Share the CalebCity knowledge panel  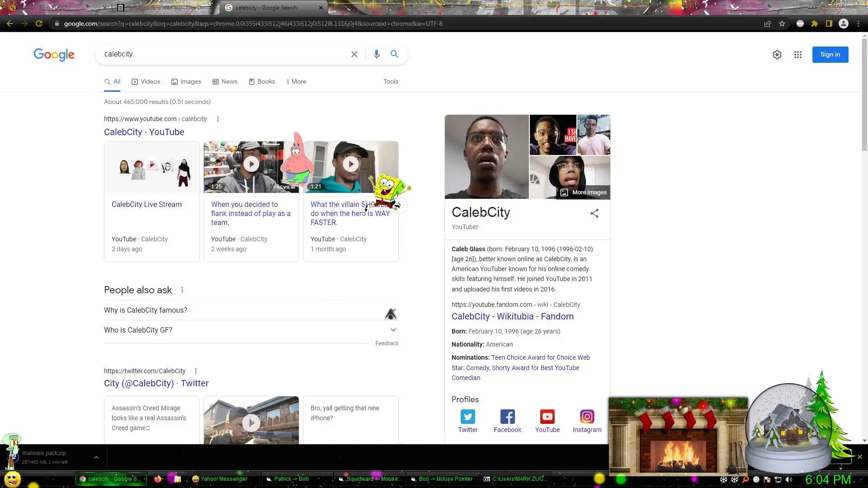coord(594,213)
